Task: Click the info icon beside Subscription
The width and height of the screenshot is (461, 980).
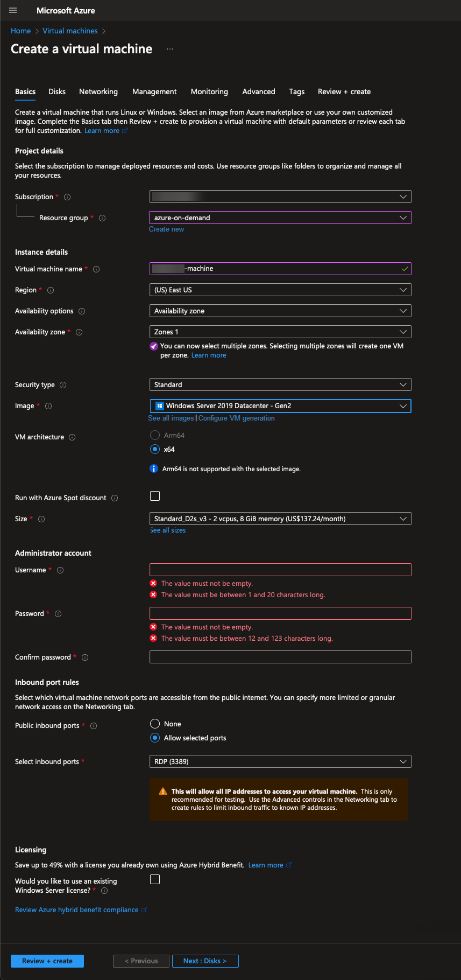Action: [x=67, y=197]
